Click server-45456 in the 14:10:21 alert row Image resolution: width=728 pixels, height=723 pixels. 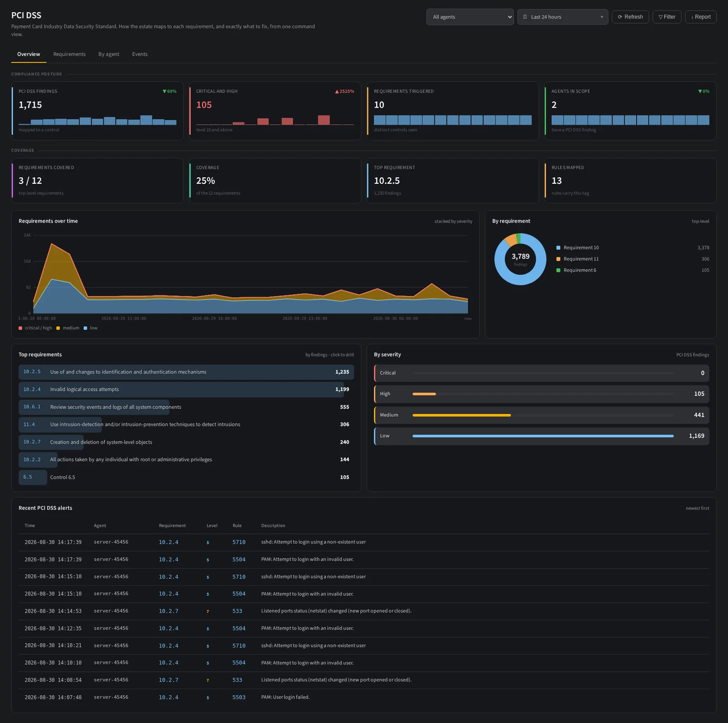point(111,646)
